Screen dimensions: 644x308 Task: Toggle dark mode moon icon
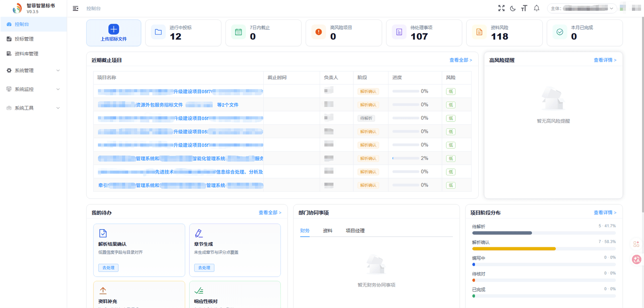(x=513, y=8)
